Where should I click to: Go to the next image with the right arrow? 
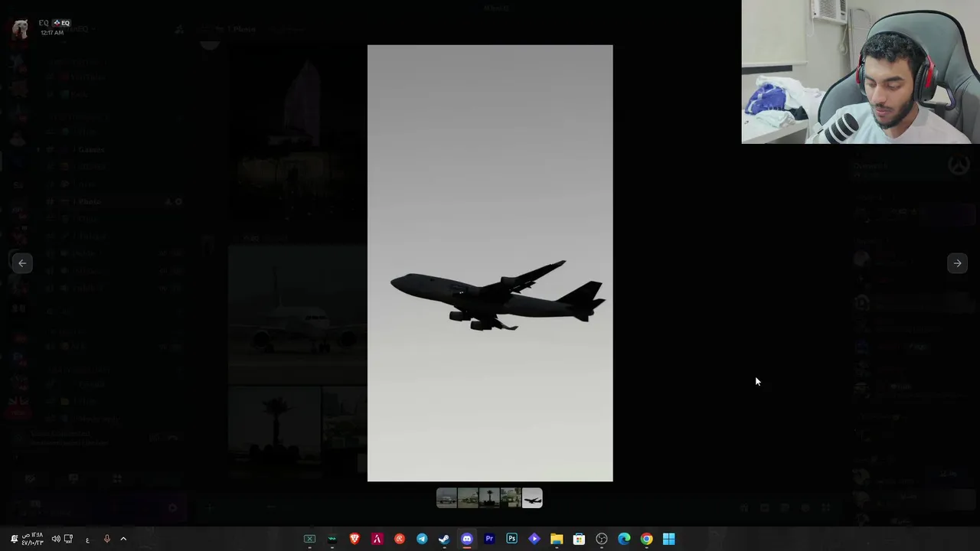point(957,263)
